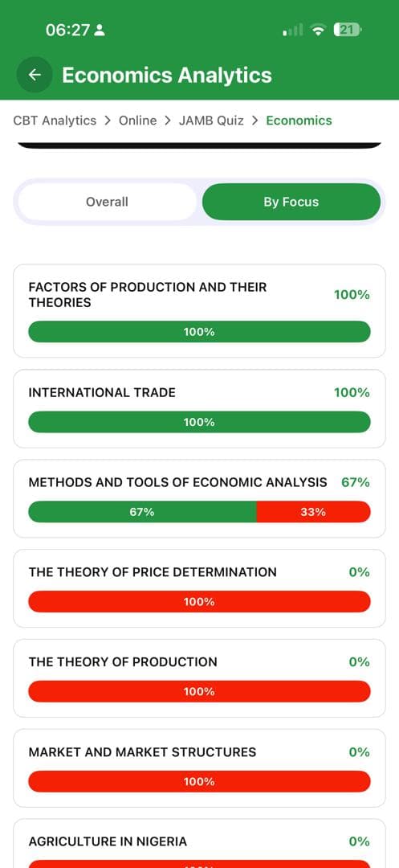The width and height of the screenshot is (399, 868).
Task: Open JAMB Quiz breadcrumb
Action: [x=211, y=121]
